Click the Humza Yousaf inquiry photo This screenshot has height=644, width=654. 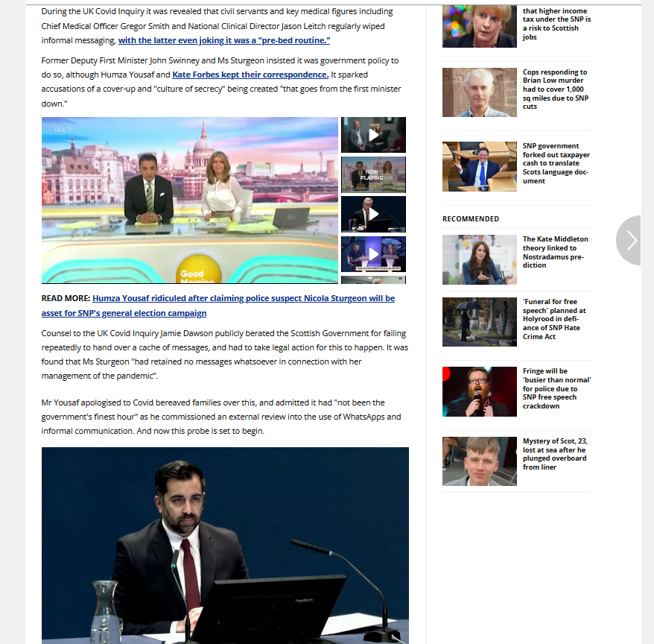point(225,546)
